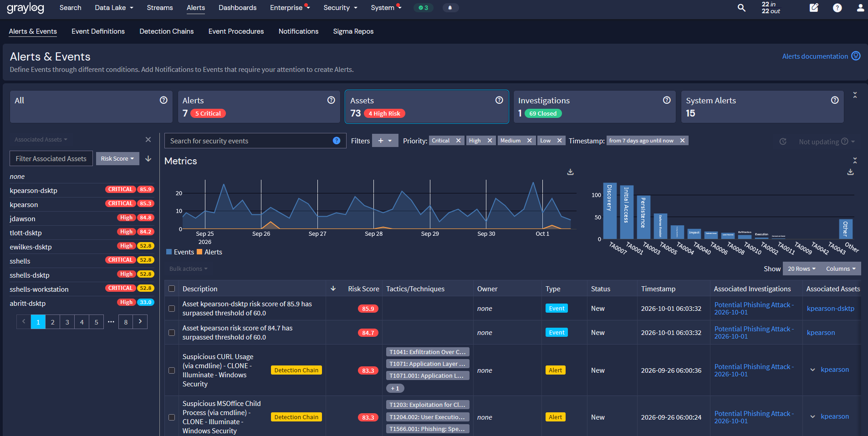Switch to the Notifications tab
Viewport: 868px width, 436px height.
[x=298, y=31]
